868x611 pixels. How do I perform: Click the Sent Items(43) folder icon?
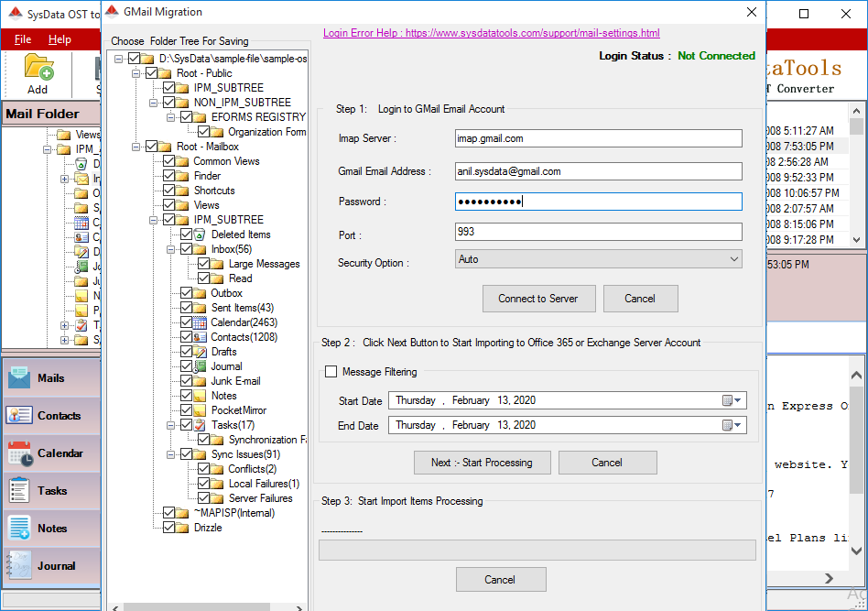[200, 308]
